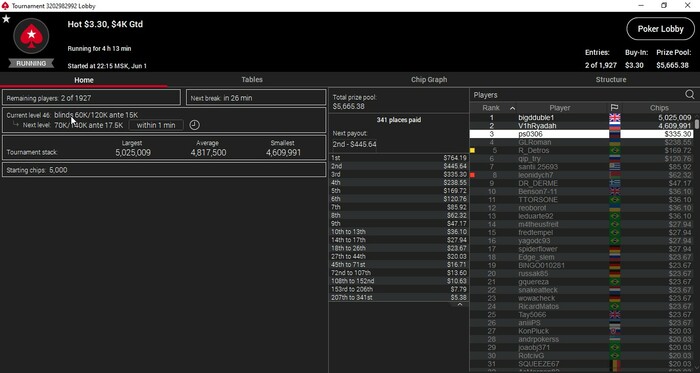Toggle the favorite star icon
Viewport: 700px width, 373px height.
coord(6,19)
